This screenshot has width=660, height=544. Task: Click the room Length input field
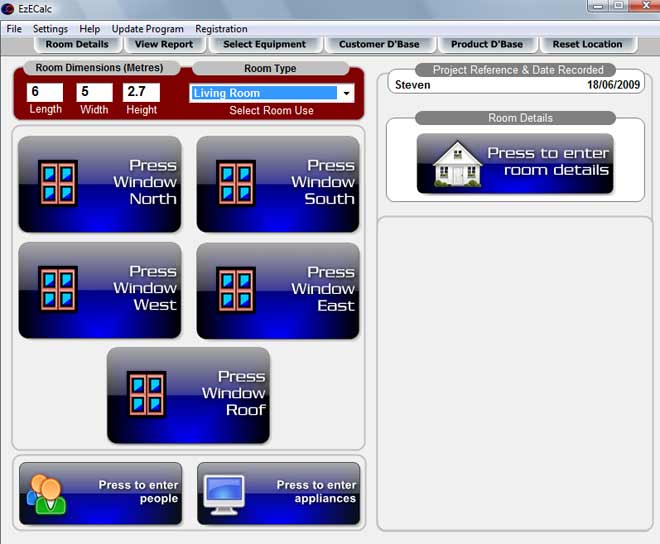[x=45, y=92]
